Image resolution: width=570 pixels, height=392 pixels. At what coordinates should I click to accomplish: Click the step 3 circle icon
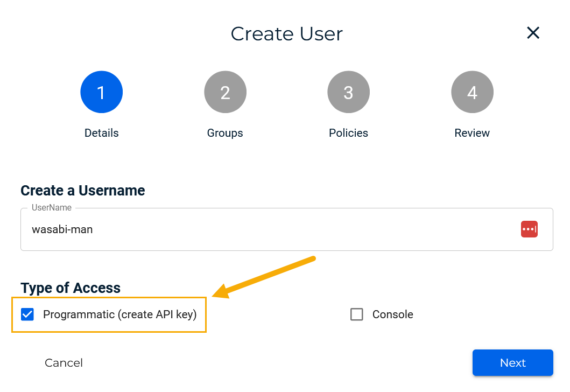(x=348, y=93)
